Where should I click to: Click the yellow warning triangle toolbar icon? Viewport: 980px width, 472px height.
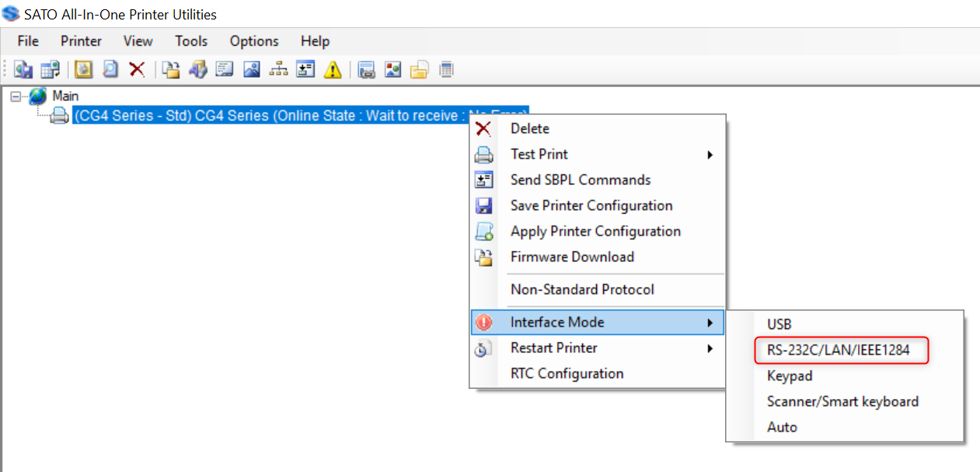pyautogui.click(x=333, y=70)
